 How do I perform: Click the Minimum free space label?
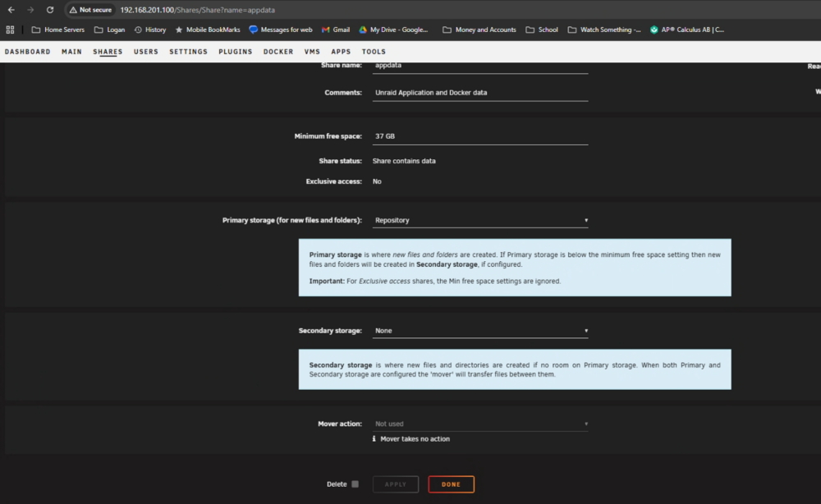coord(328,136)
